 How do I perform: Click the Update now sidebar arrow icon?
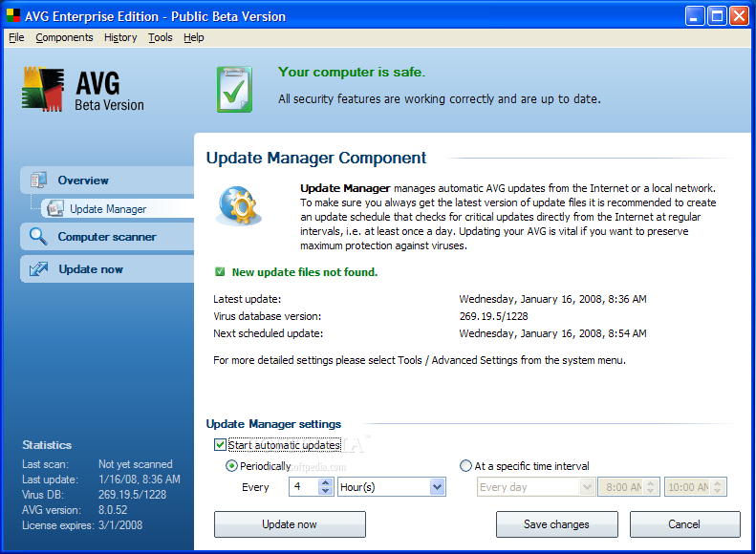tap(38, 268)
